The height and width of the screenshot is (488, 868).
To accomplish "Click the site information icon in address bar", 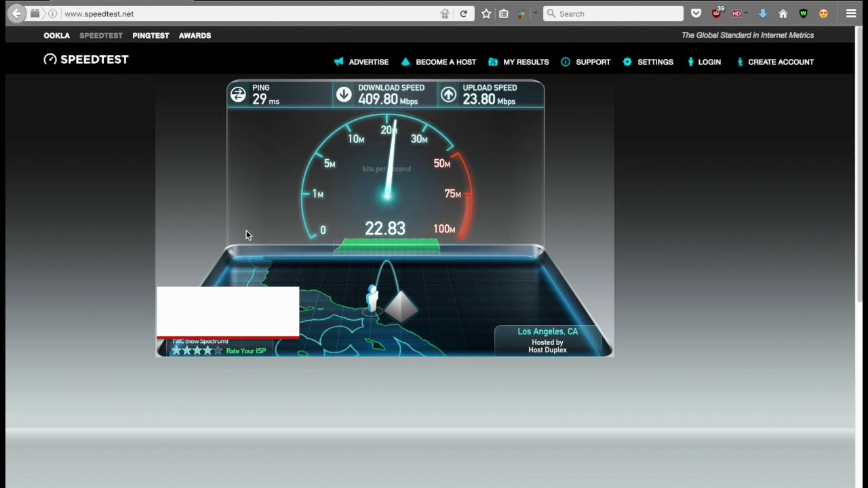I will 53,14.
